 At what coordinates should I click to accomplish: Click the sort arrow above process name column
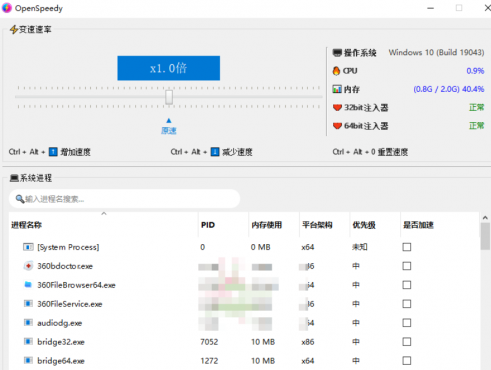coord(104,214)
